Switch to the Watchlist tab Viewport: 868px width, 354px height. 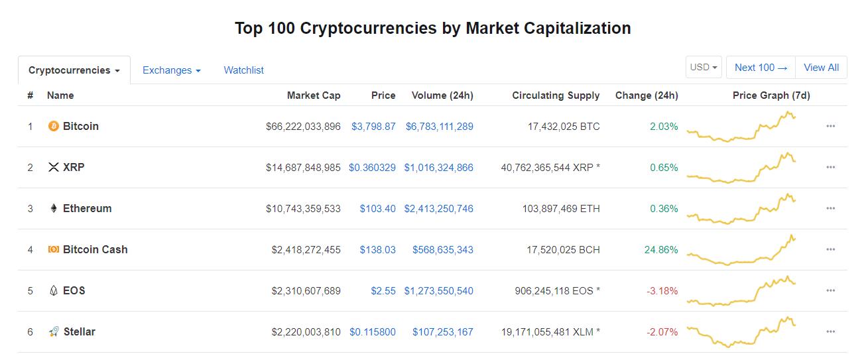coord(243,70)
